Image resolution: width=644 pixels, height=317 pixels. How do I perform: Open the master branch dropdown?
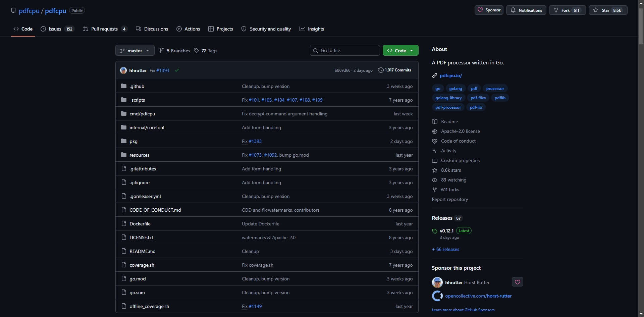(x=135, y=50)
